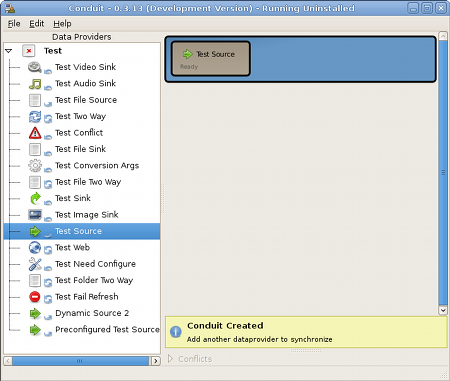Select Test Fail Refresh dataprovider
Image resolution: width=450 pixels, height=381 pixels.
coord(87,297)
